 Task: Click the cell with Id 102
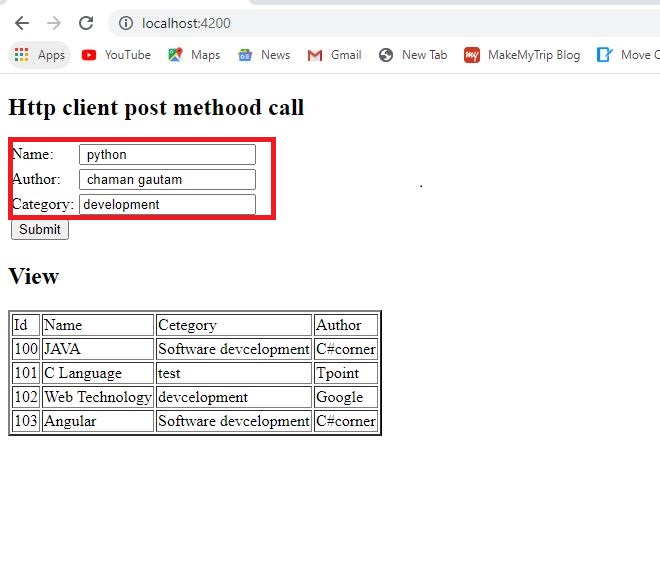point(26,397)
